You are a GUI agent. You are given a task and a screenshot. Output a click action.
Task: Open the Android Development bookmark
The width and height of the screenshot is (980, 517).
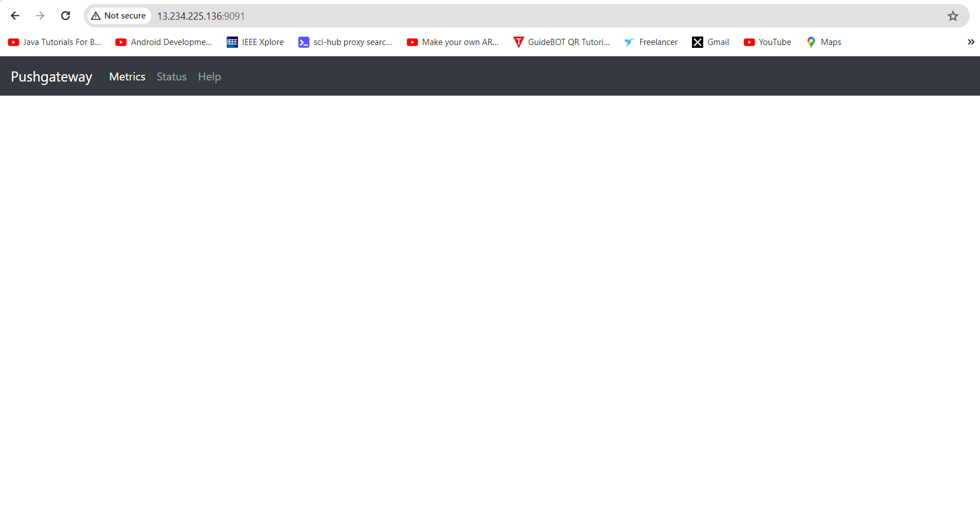(x=164, y=42)
